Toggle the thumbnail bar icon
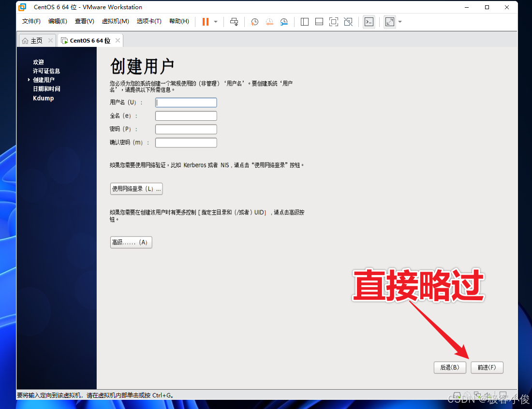This screenshot has height=409, width=532. tap(319, 22)
